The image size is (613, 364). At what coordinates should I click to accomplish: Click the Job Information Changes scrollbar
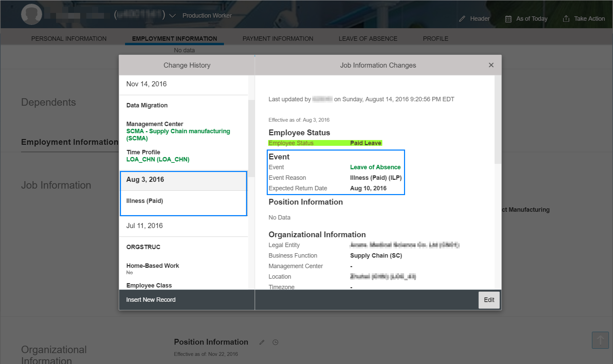[498, 120]
